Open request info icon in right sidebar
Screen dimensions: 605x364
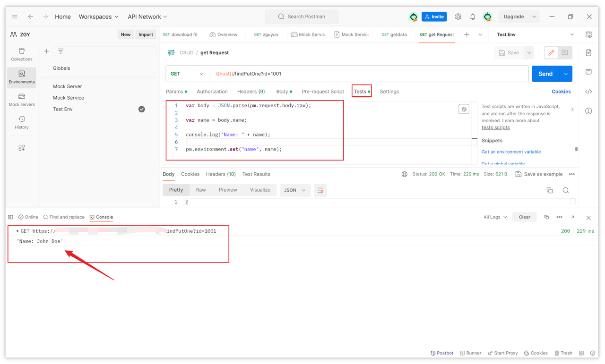click(x=588, y=111)
